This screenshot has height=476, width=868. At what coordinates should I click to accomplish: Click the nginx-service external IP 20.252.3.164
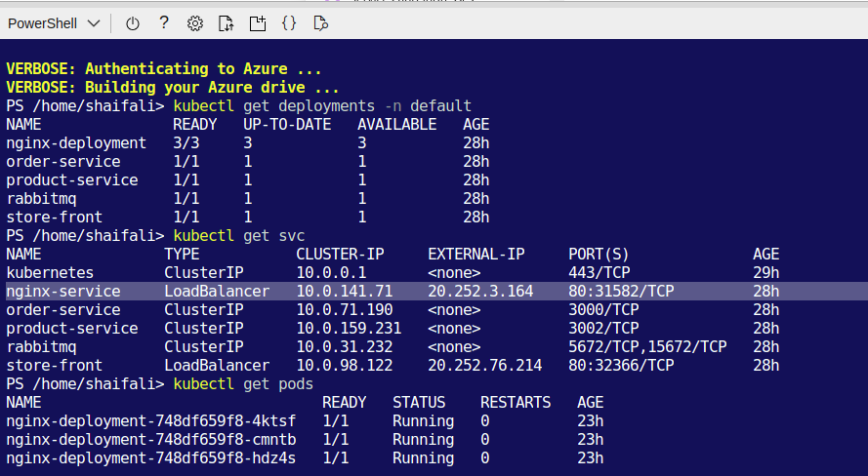pos(480,291)
